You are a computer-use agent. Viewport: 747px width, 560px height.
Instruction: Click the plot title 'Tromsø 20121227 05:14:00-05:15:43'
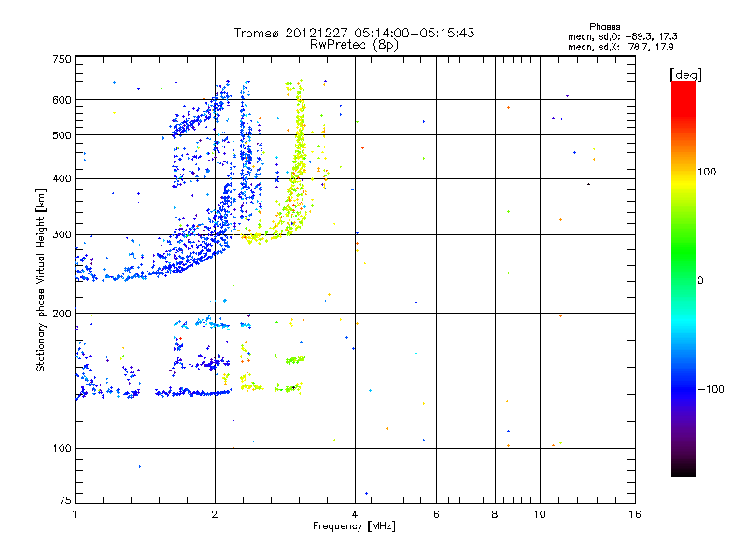[x=354, y=33]
